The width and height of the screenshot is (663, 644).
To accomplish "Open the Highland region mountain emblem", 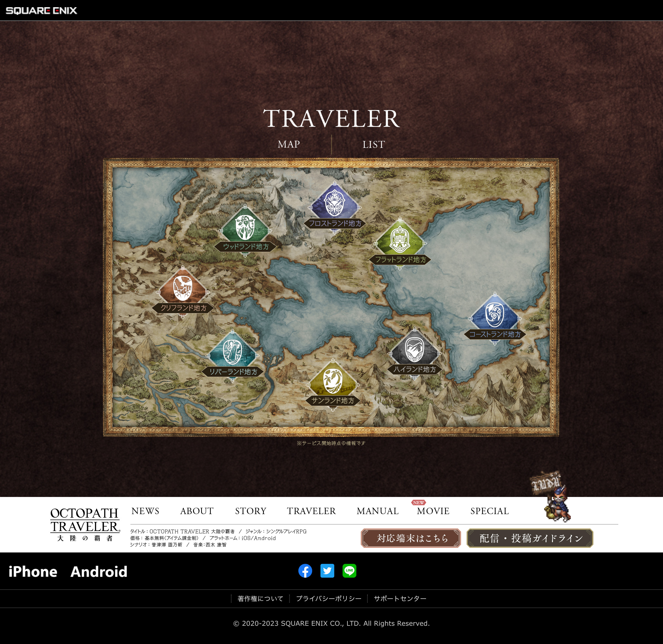I will point(414,350).
